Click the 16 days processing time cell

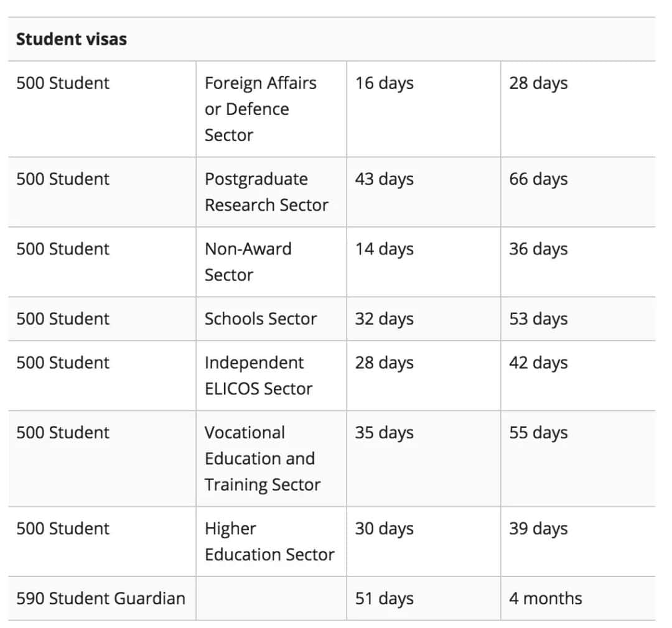click(x=385, y=83)
